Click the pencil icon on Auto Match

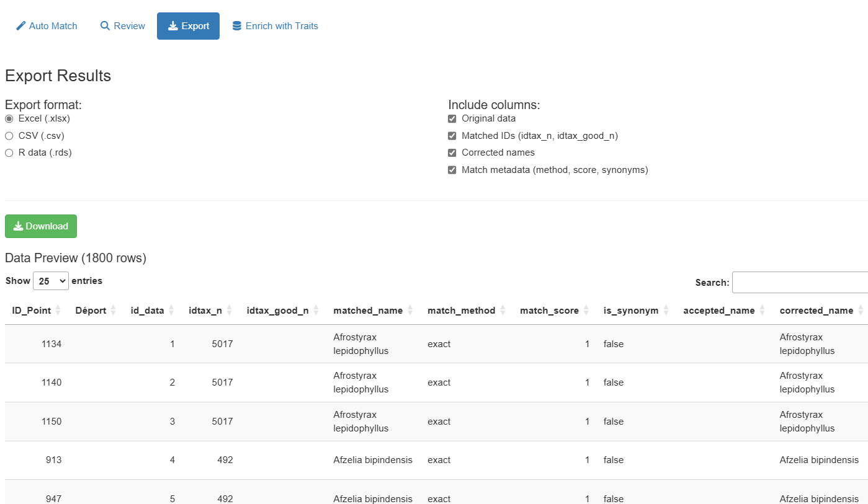(21, 26)
